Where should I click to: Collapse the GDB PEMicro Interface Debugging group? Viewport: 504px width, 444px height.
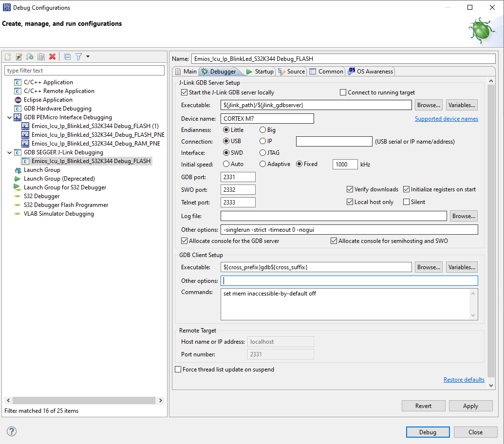(9, 117)
